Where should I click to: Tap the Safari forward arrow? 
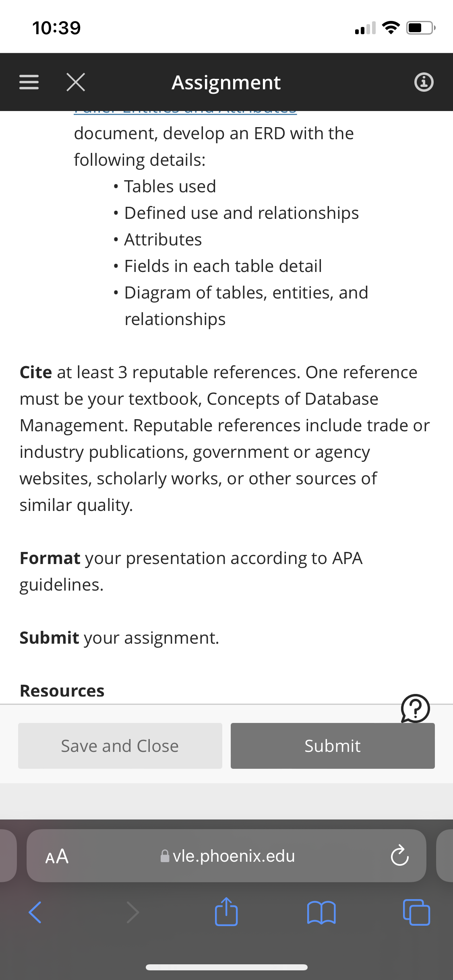click(133, 912)
